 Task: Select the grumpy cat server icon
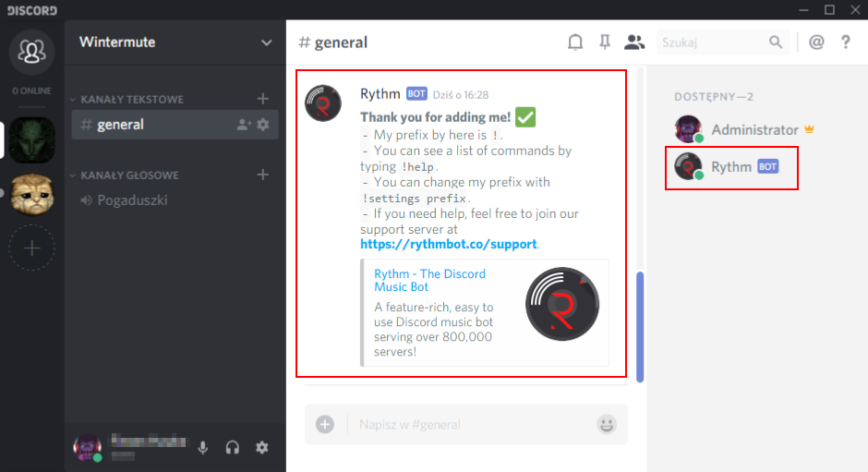pos(31,193)
